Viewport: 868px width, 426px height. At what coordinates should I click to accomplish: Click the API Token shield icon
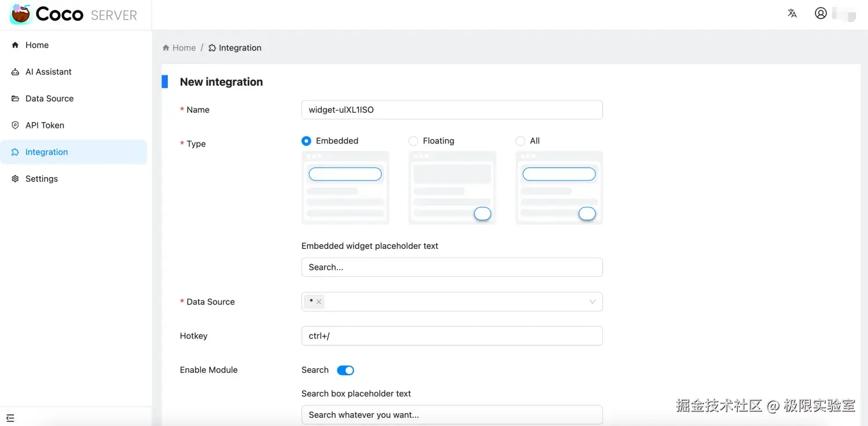[15, 125]
